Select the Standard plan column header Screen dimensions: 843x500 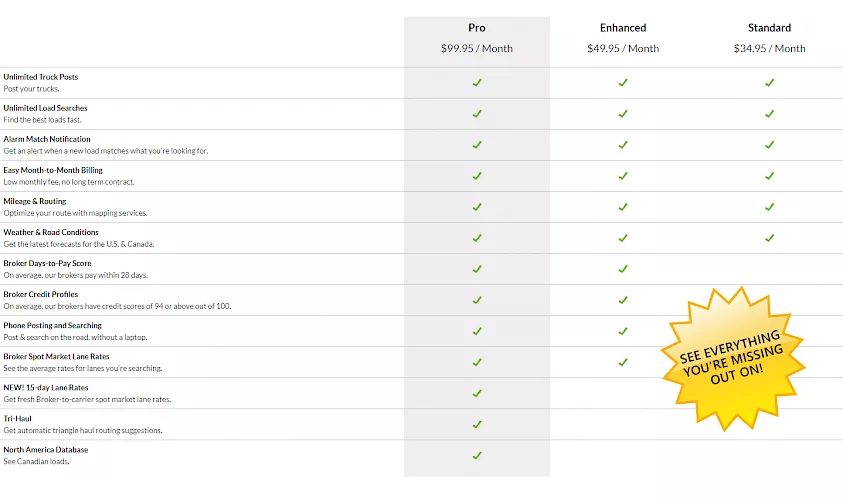pyautogui.click(x=769, y=28)
